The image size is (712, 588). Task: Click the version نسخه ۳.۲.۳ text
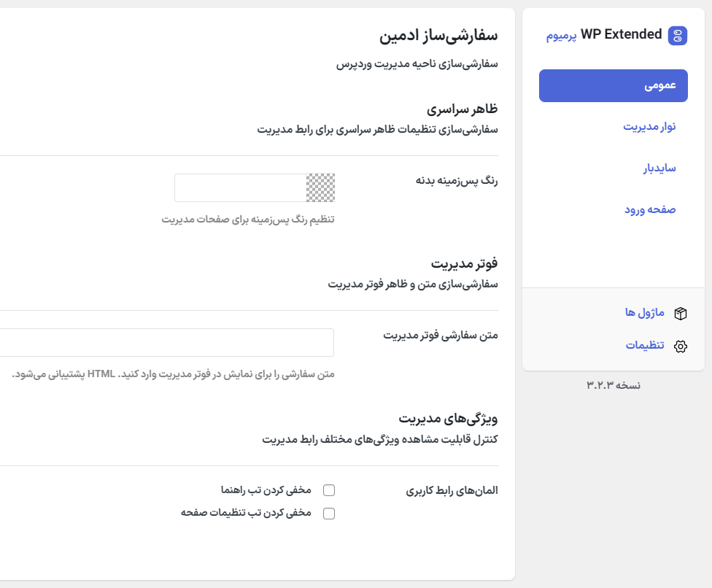pos(614,385)
